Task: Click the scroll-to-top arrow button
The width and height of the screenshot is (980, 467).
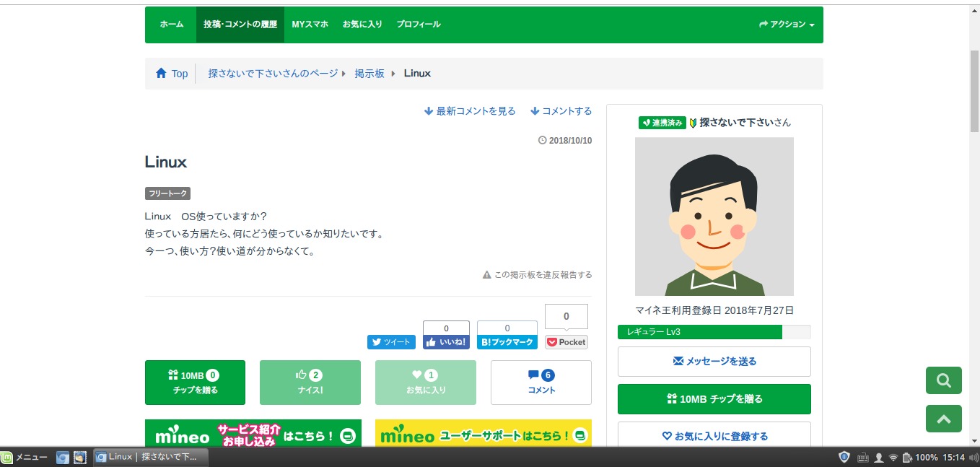Action: 943,419
